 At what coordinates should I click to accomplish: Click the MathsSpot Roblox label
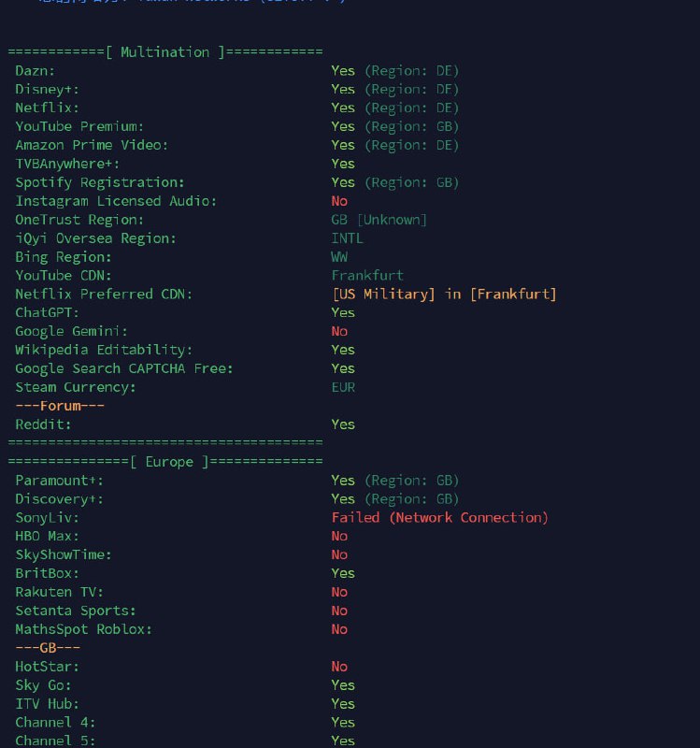(83, 629)
